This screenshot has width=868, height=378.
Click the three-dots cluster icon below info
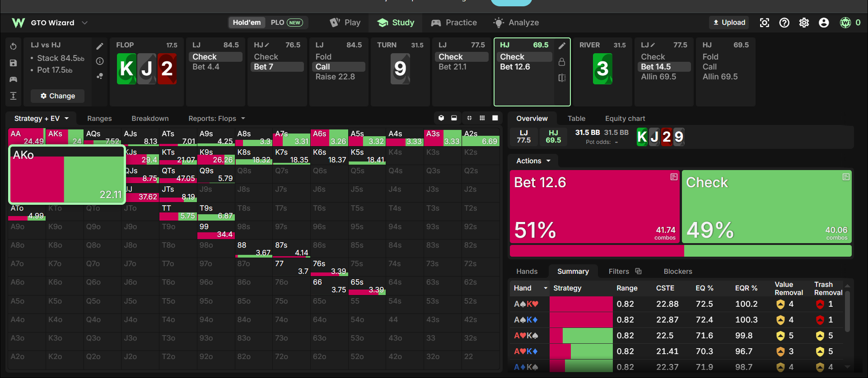coord(100,76)
